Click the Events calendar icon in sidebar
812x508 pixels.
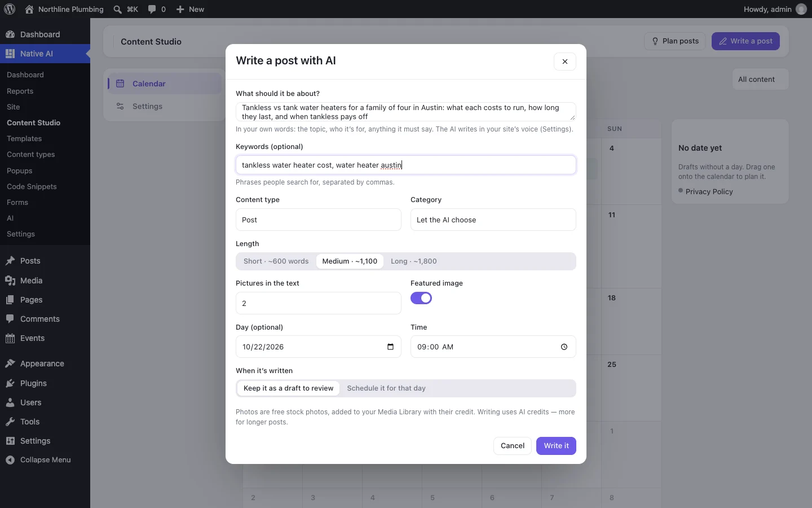[10, 338]
